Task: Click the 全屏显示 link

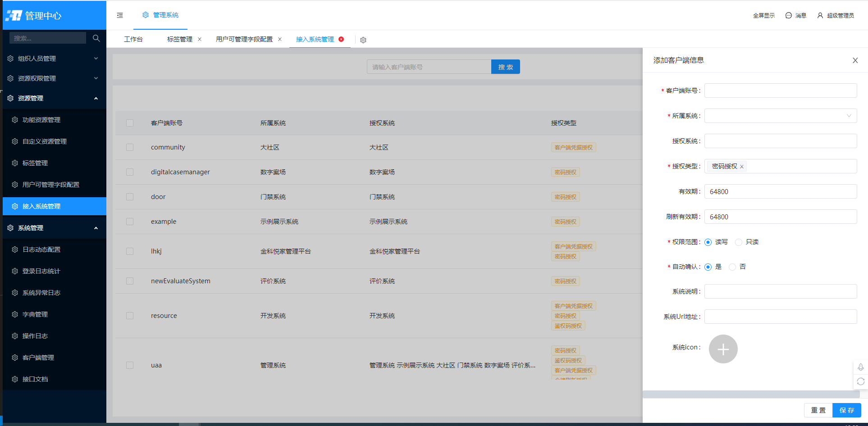Action: 764,15
